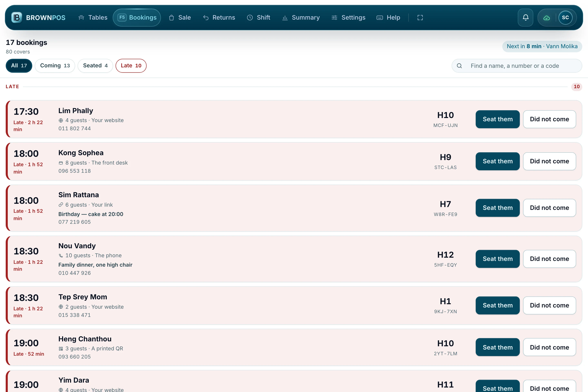Click the note Birthday — cake at 20:00
The image size is (588, 392).
coord(91,214)
